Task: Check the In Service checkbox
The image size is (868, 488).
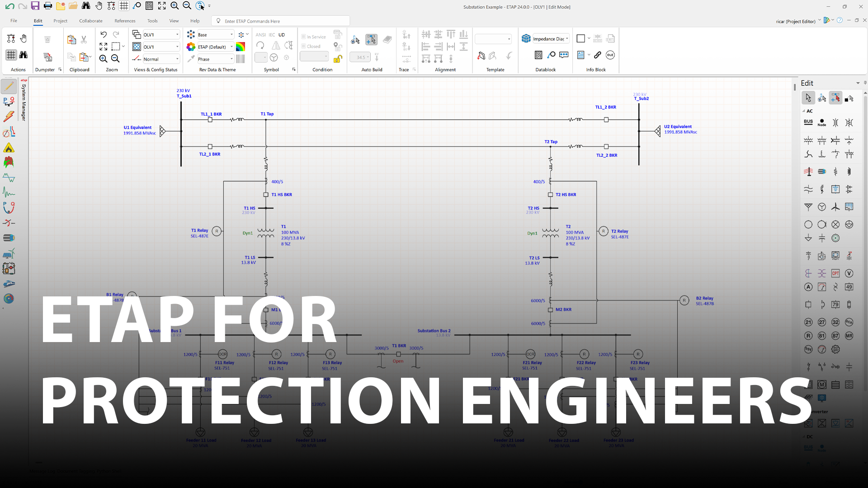Action: pyautogui.click(x=304, y=37)
